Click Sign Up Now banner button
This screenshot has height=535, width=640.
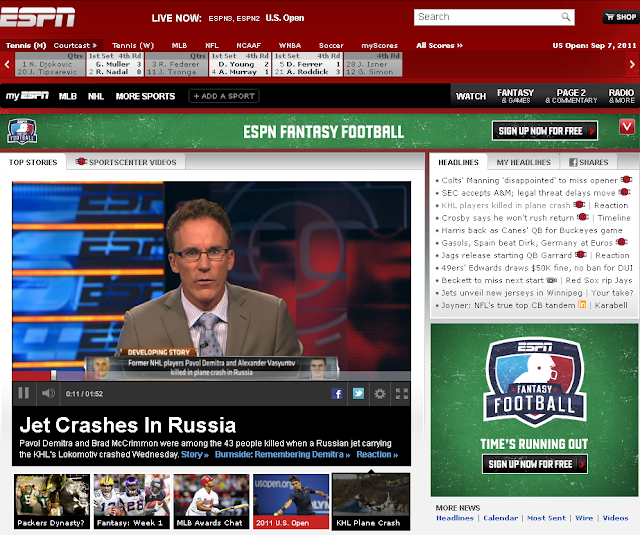tap(545, 131)
